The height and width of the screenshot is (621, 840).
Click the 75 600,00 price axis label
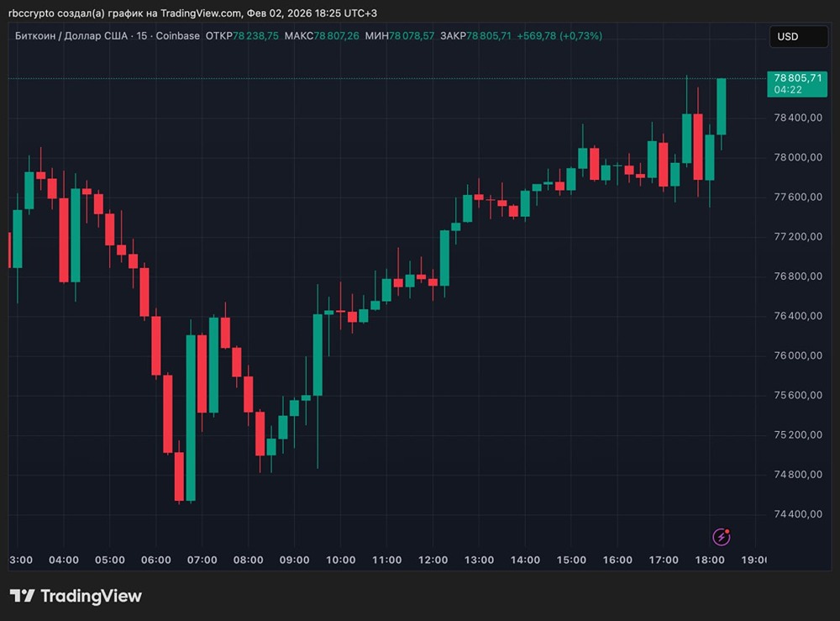[x=798, y=395]
